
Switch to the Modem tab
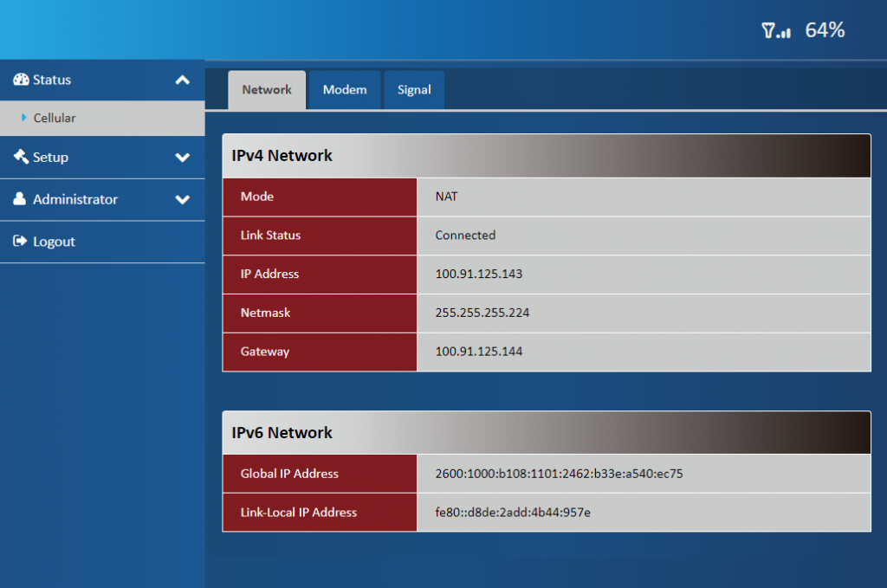tap(345, 90)
